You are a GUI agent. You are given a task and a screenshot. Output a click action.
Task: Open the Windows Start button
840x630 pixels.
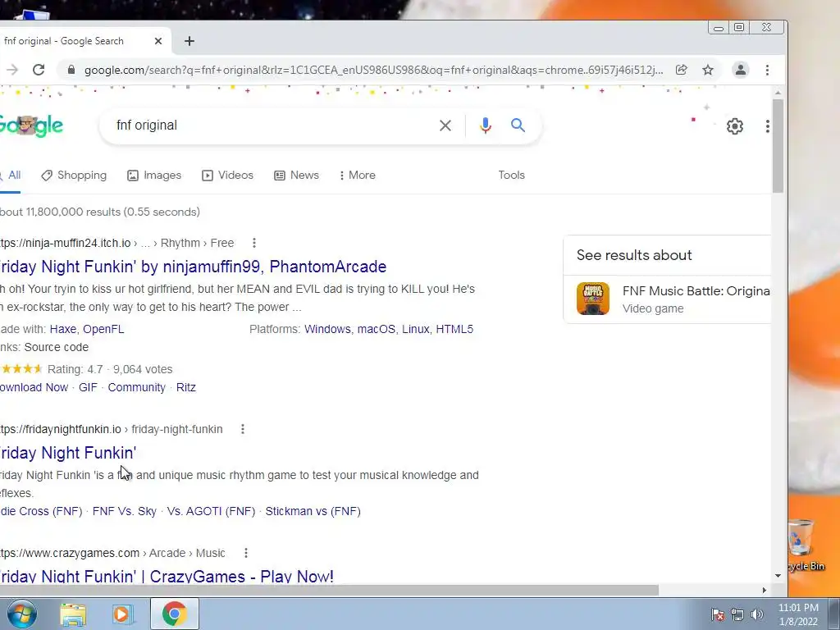[22, 614]
